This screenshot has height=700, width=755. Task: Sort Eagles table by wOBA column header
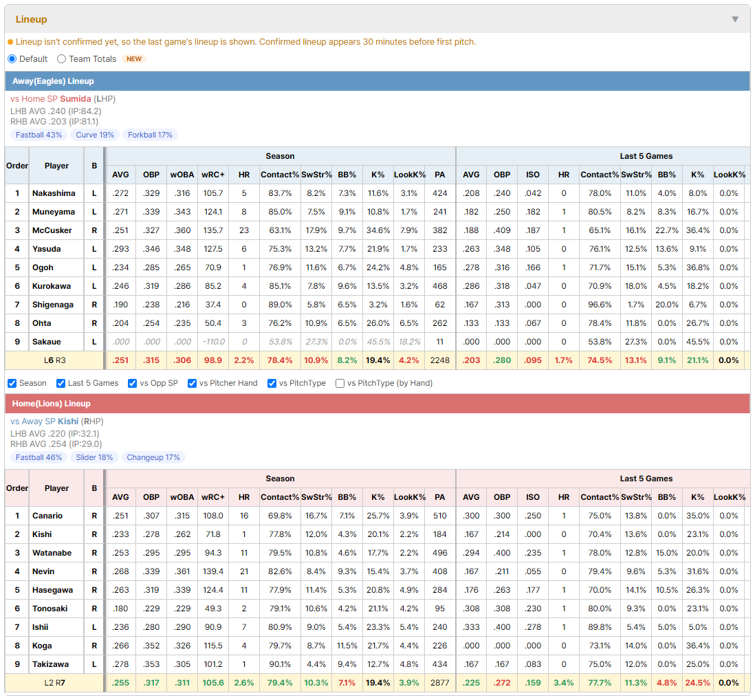182,175
